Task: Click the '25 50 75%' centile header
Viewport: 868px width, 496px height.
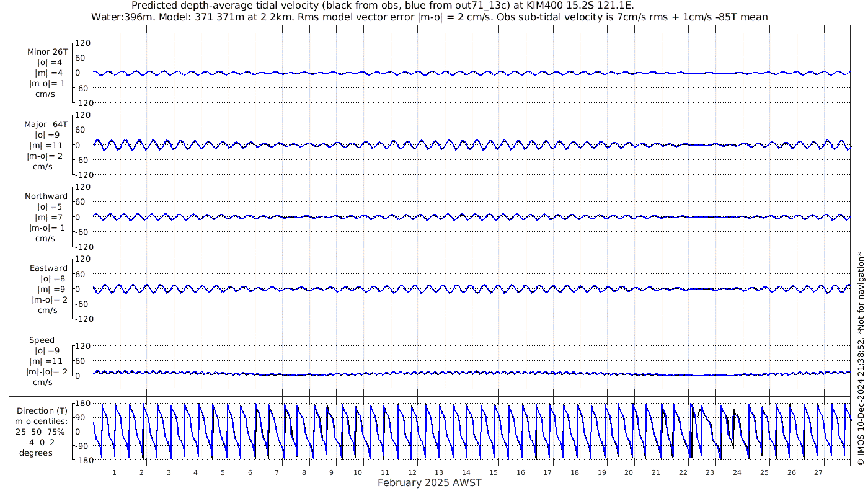Action: click(x=41, y=431)
